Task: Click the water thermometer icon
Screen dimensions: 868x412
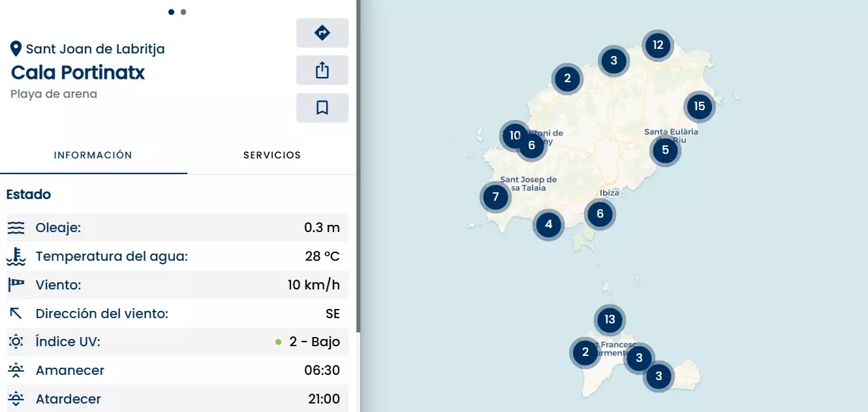Action: click(16, 257)
